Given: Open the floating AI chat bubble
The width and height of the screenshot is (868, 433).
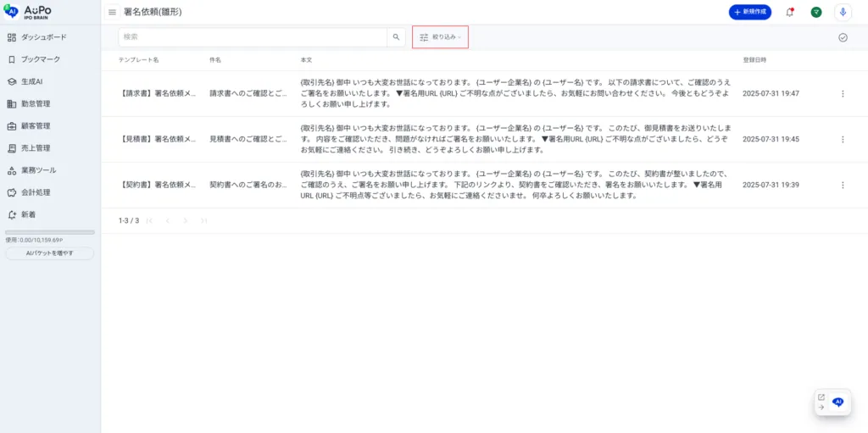Looking at the screenshot, I should (x=838, y=402).
